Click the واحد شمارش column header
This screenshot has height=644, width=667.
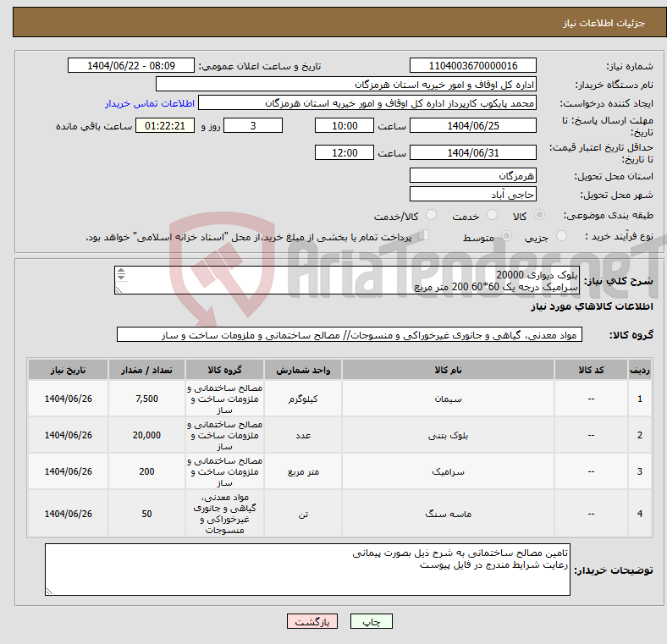303,370
